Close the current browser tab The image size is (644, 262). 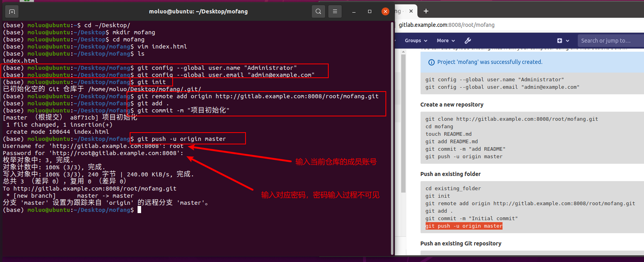[x=411, y=11]
